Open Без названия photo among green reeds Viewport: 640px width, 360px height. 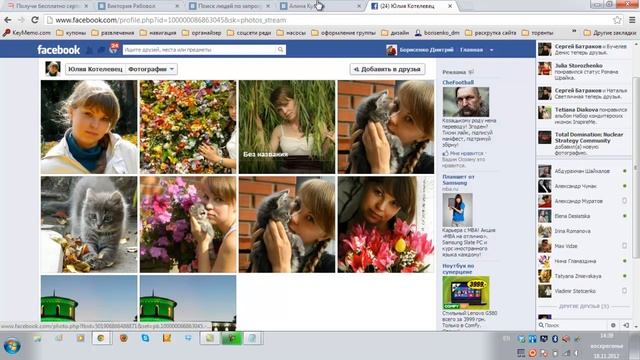click(287, 127)
